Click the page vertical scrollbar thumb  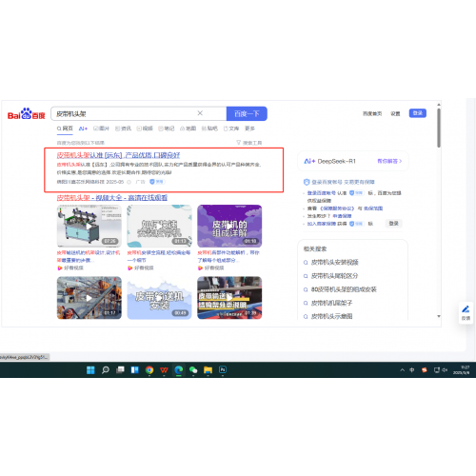[439, 128]
